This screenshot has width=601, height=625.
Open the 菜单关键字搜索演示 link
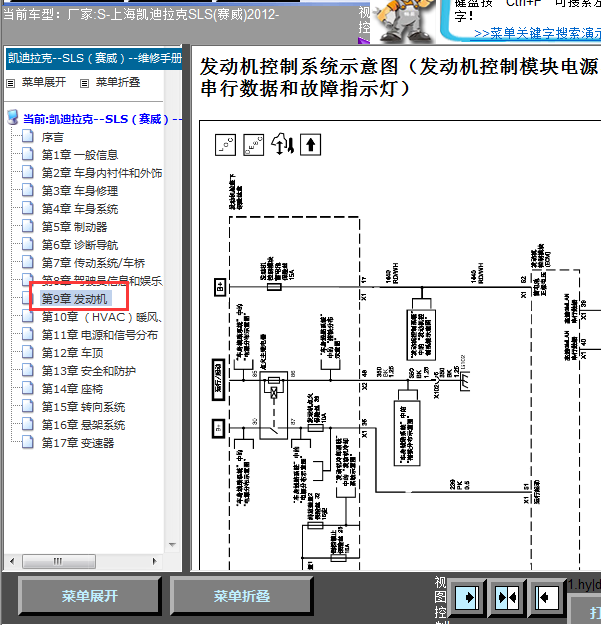537,33
